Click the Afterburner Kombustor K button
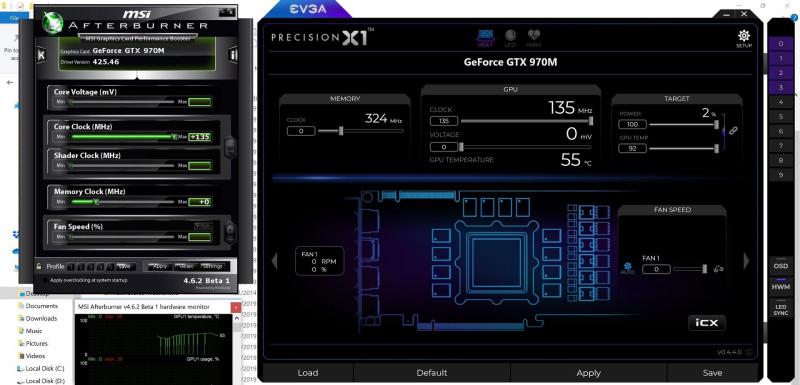Screen dimensions: 800x385 [x=41, y=55]
